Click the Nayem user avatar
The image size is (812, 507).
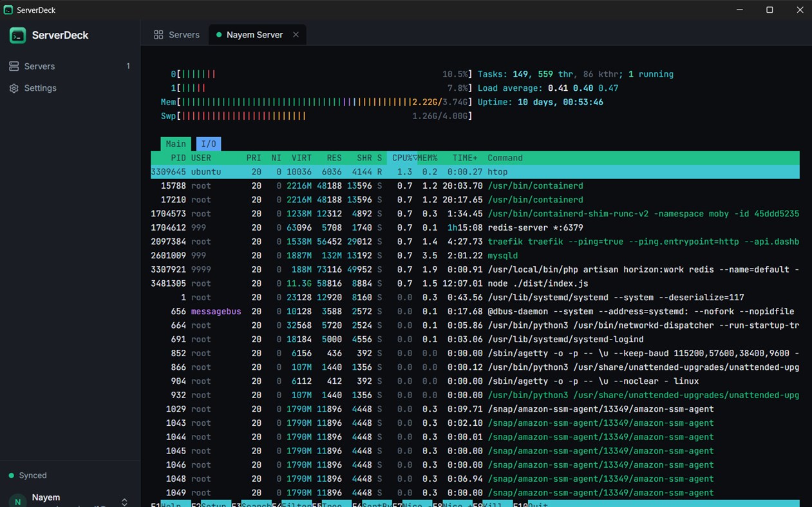click(x=17, y=501)
